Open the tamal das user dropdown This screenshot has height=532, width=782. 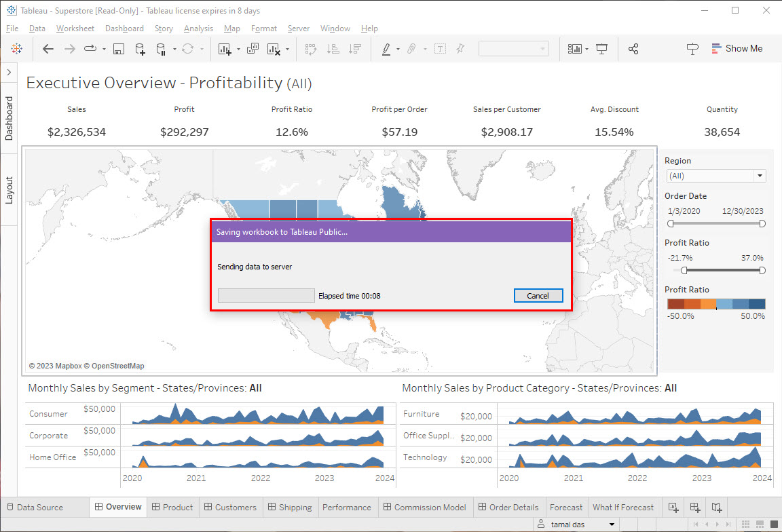612,525
